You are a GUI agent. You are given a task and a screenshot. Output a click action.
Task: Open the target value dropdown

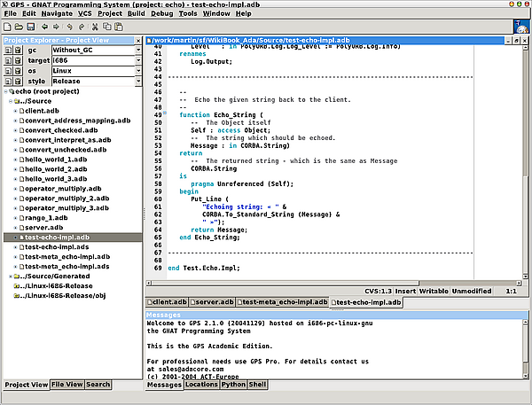coord(138,60)
